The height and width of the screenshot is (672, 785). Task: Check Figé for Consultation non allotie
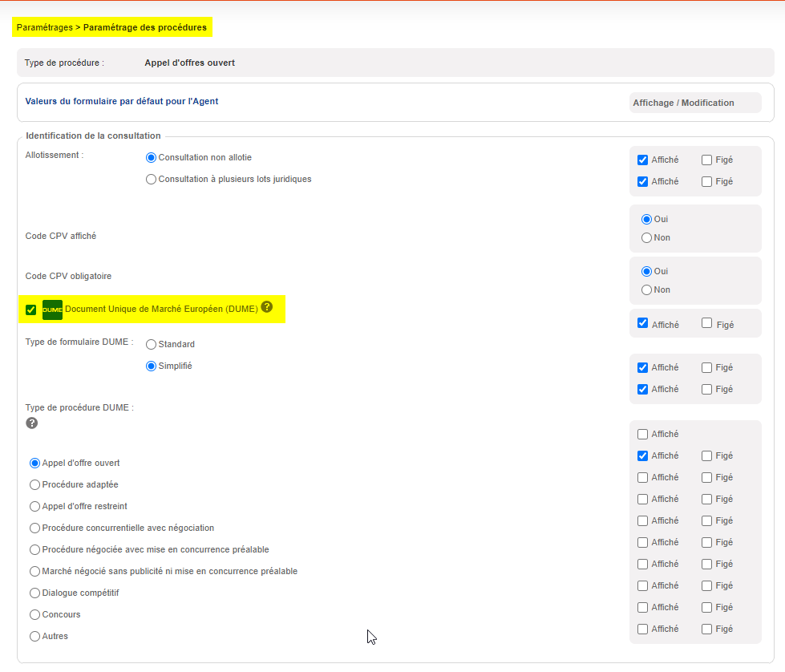tap(706, 160)
